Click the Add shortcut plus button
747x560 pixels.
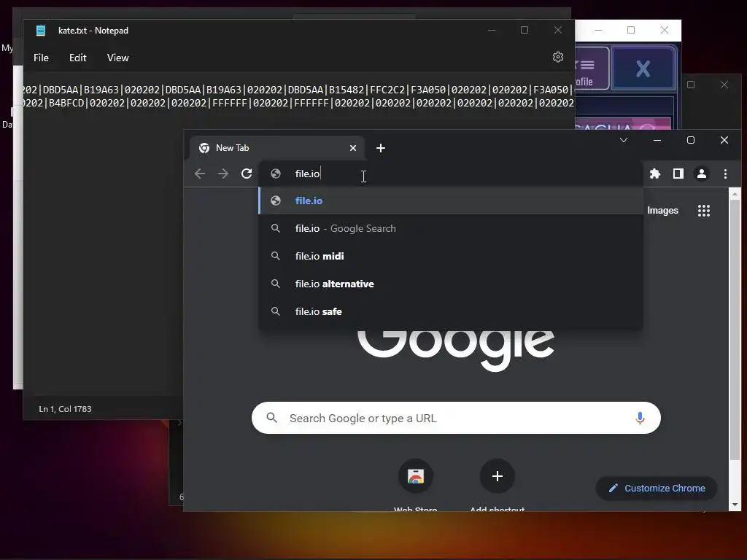click(498, 476)
